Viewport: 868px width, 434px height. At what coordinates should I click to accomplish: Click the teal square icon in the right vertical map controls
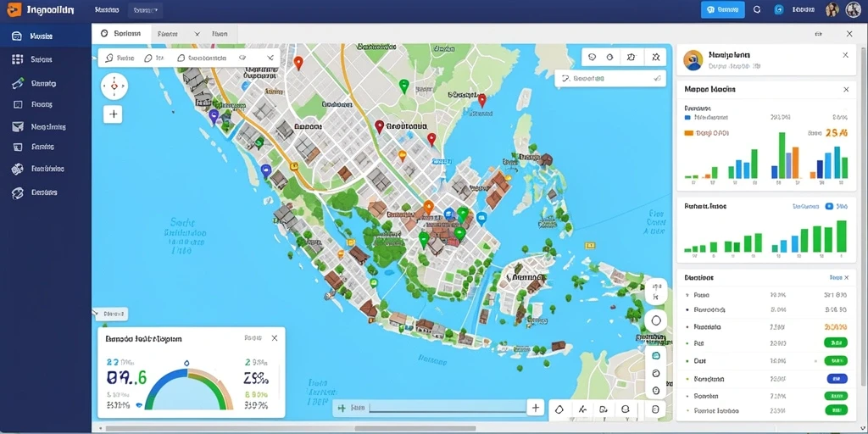pyautogui.click(x=656, y=355)
